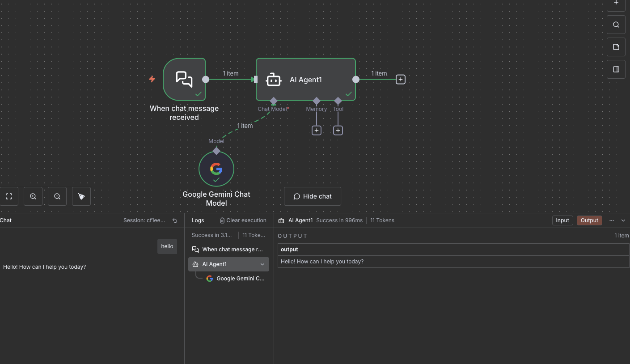630x364 pixels.
Task: Add a sticky note to canvas
Action: point(616,47)
